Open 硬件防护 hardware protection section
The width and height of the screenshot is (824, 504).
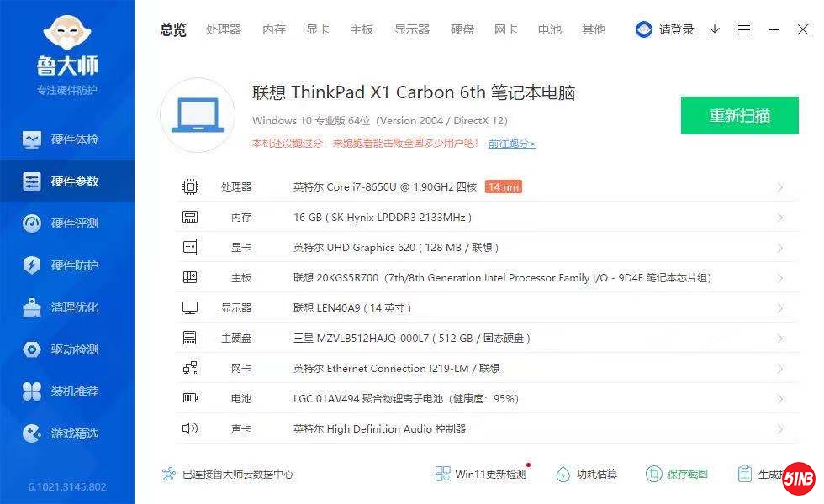[x=67, y=265]
